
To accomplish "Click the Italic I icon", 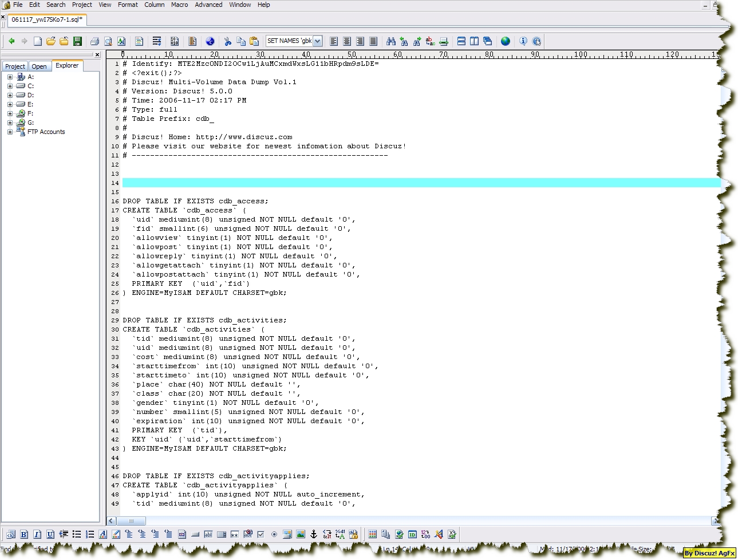I will tap(37, 534).
